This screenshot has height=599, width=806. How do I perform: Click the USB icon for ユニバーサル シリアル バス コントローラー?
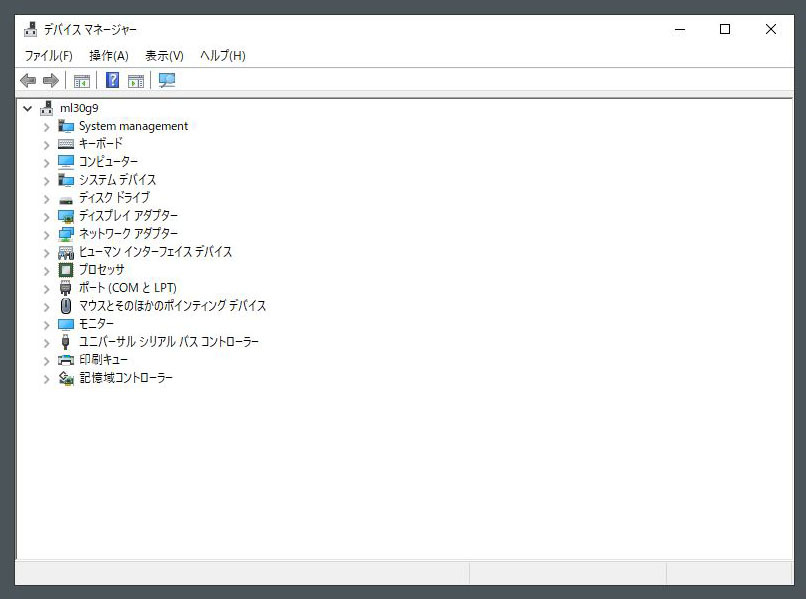65,342
